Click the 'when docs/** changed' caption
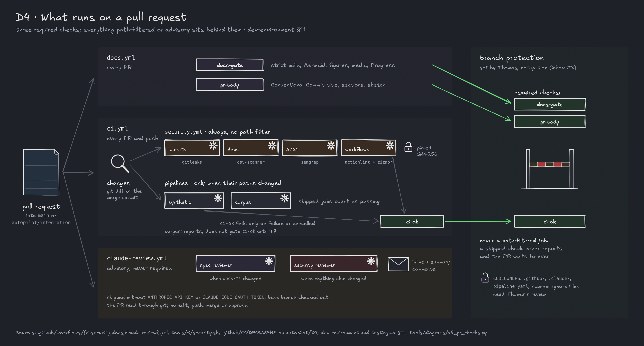Viewport: 644px width, 346px height. click(x=235, y=278)
